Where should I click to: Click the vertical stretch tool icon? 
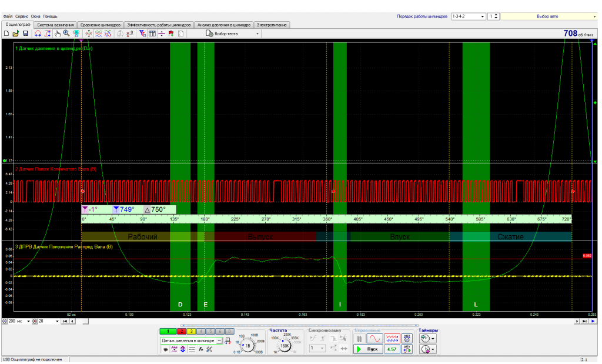point(47,34)
